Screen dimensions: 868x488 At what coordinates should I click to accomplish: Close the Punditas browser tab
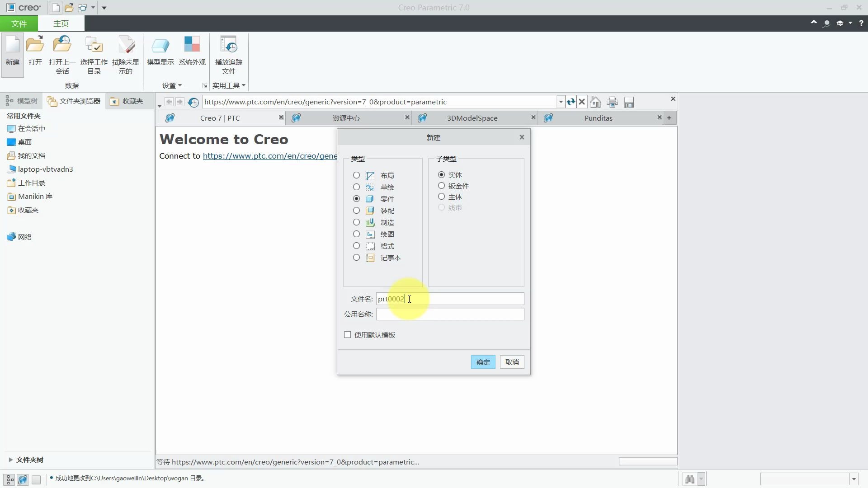659,117
